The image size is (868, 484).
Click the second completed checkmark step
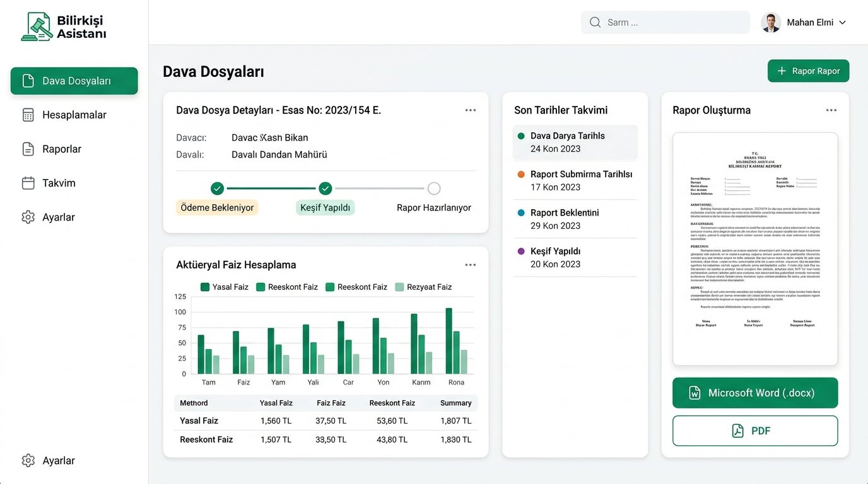point(325,188)
